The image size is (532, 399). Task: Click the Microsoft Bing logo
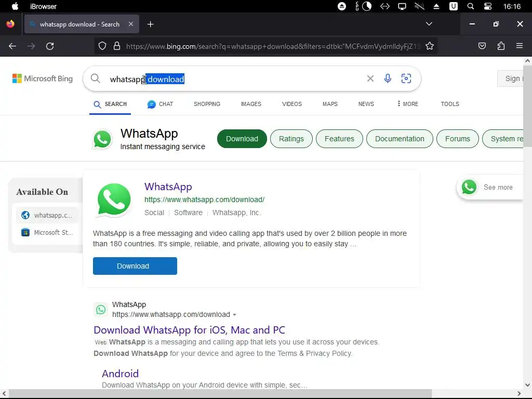[43, 78]
